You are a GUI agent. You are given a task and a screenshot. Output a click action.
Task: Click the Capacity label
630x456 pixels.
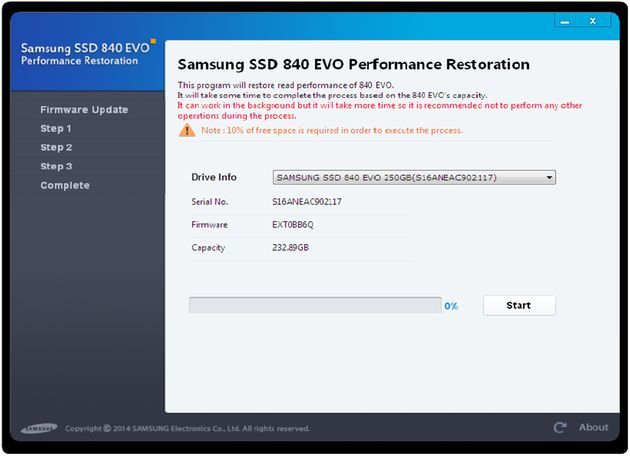point(208,248)
